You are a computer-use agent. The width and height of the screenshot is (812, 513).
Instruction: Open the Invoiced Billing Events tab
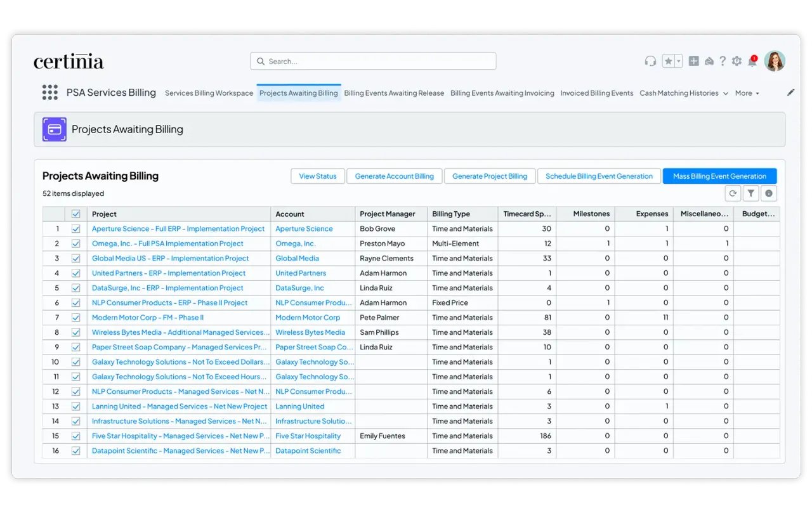596,93
